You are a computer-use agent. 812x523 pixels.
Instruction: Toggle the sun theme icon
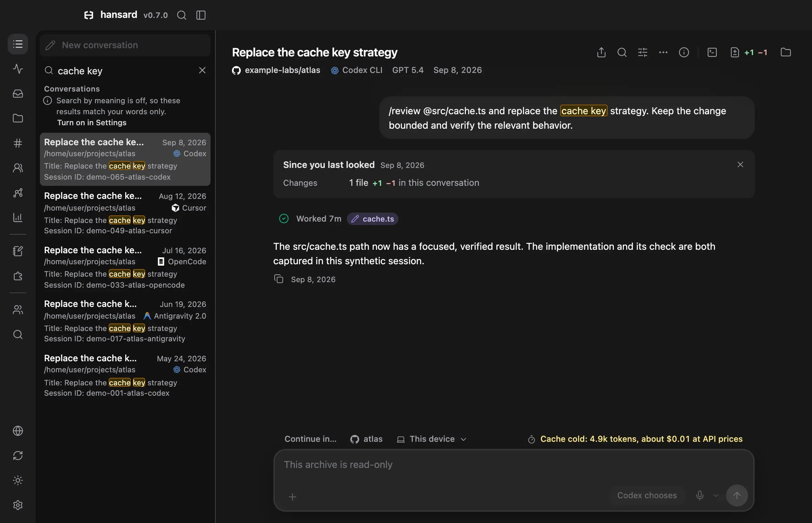18,480
